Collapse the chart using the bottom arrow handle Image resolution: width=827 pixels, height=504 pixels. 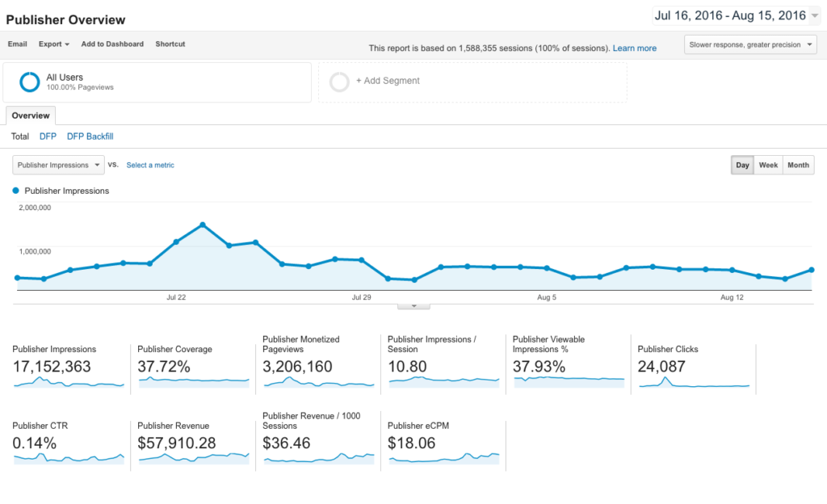(x=413, y=306)
